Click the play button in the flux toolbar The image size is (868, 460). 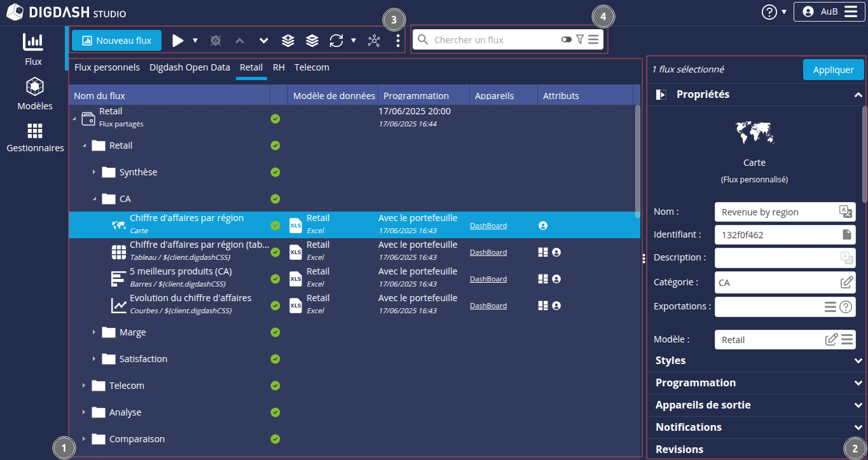(178, 41)
